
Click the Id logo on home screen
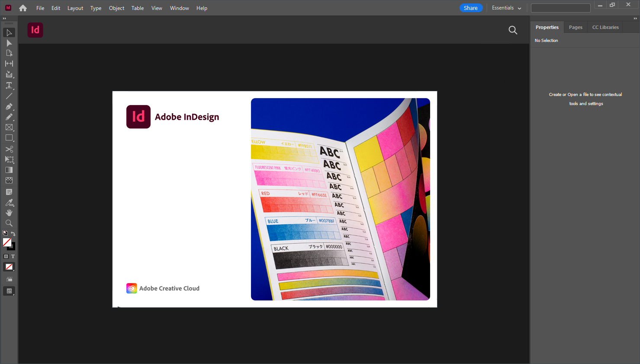point(35,30)
